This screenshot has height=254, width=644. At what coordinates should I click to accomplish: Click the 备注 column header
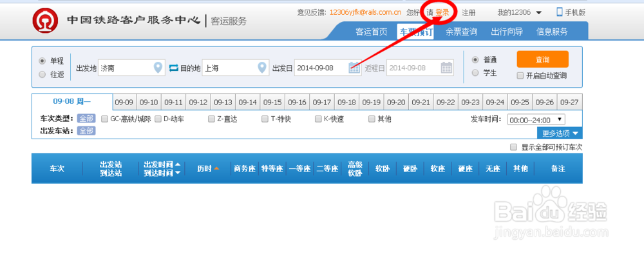pos(558,168)
